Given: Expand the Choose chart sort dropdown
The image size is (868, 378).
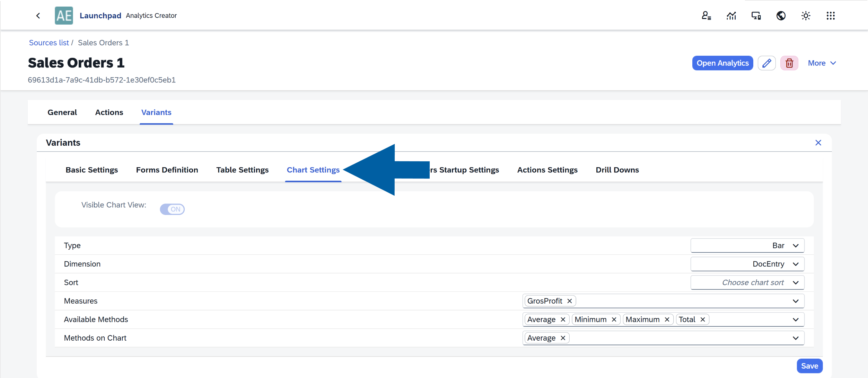Looking at the screenshot, I should 747,282.
